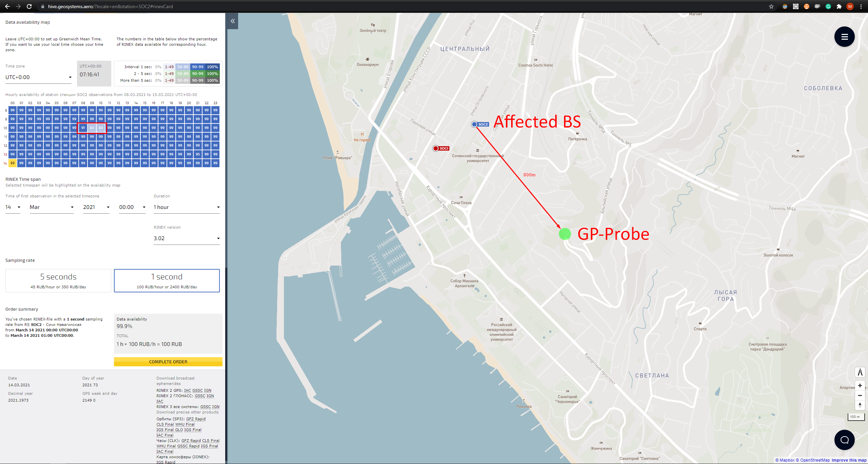Select the 1 second sampling rate
Image resolution: width=868 pixels, height=464 pixels.
[x=167, y=281]
